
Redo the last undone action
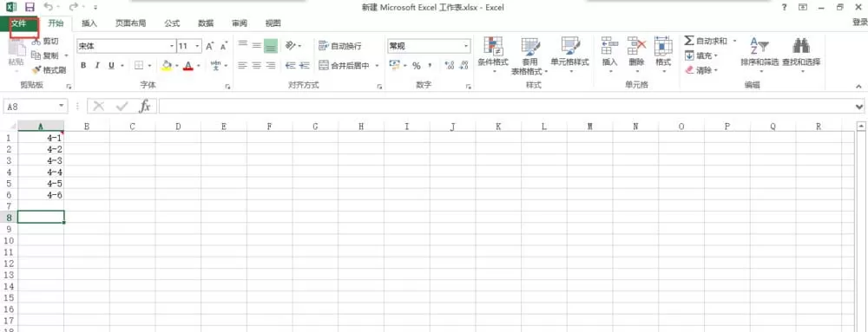pyautogui.click(x=74, y=7)
